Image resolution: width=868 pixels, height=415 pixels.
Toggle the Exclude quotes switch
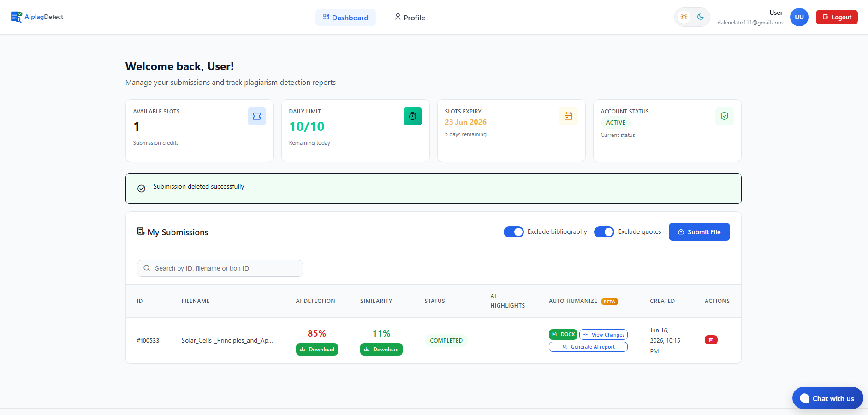604,232
